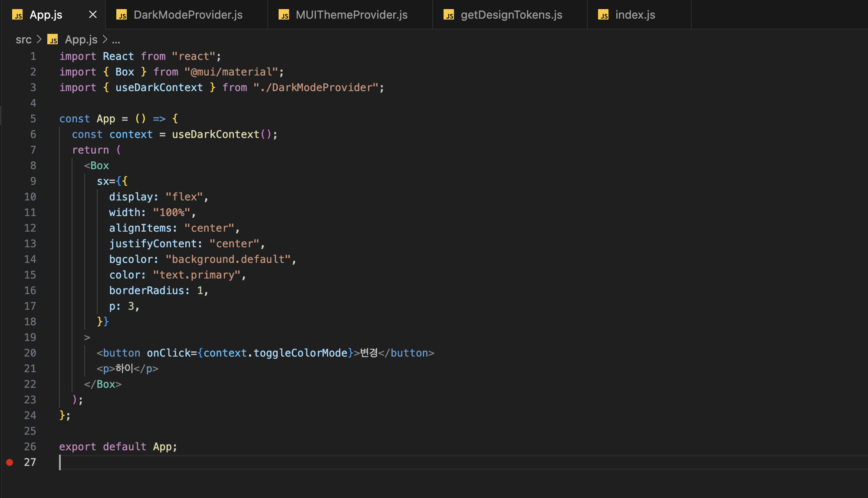
Task: Click on toggleColorMode in the button onClick
Action: pyautogui.click(x=300, y=353)
